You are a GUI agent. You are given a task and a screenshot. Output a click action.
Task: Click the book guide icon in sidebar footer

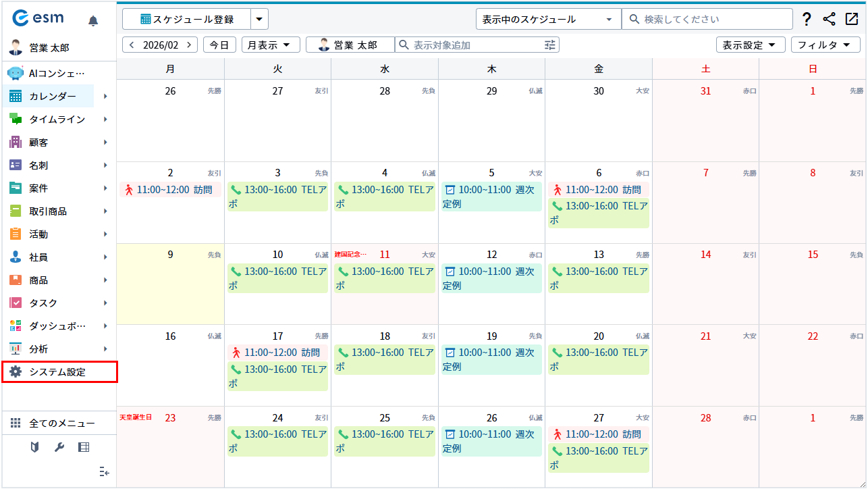[x=35, y=447]
